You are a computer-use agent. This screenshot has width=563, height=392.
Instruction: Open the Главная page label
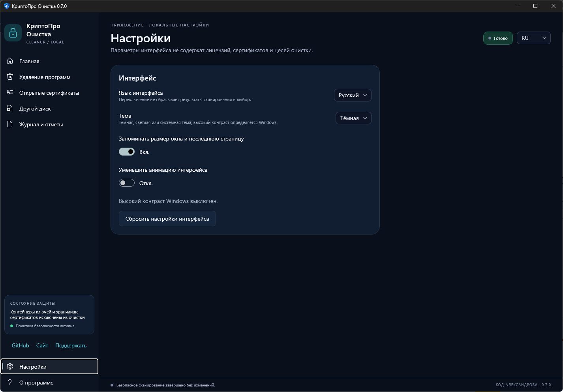click(x=29, y=61)
